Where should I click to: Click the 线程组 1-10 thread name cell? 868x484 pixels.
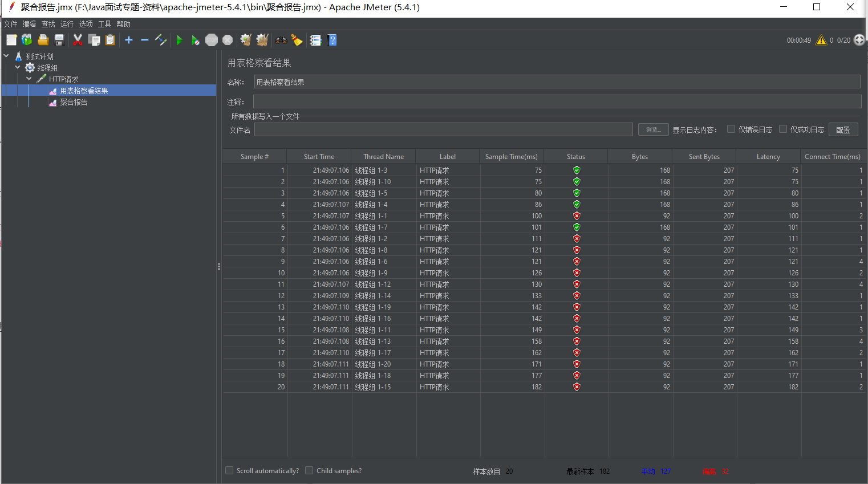[x=384, y=181]
